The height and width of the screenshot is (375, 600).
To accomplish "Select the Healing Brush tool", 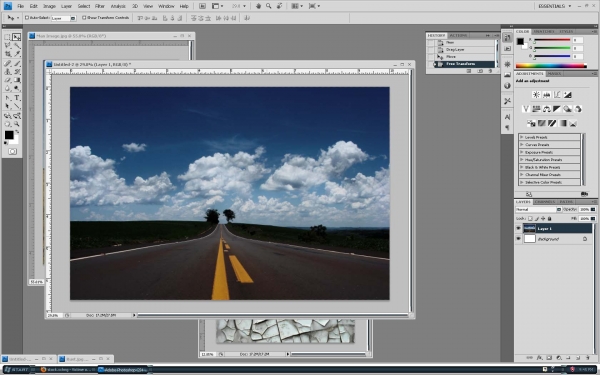I will coord(7,64).
